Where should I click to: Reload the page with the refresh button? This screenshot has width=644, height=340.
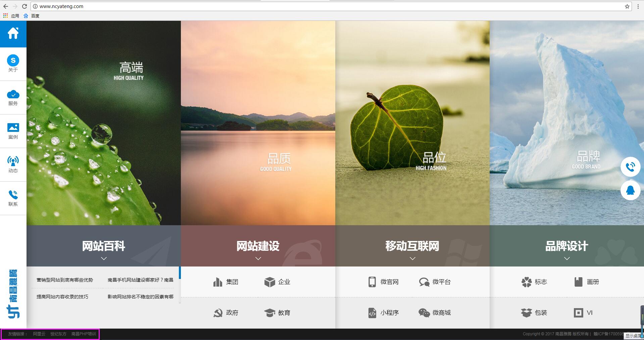click(x=24, y=6)
